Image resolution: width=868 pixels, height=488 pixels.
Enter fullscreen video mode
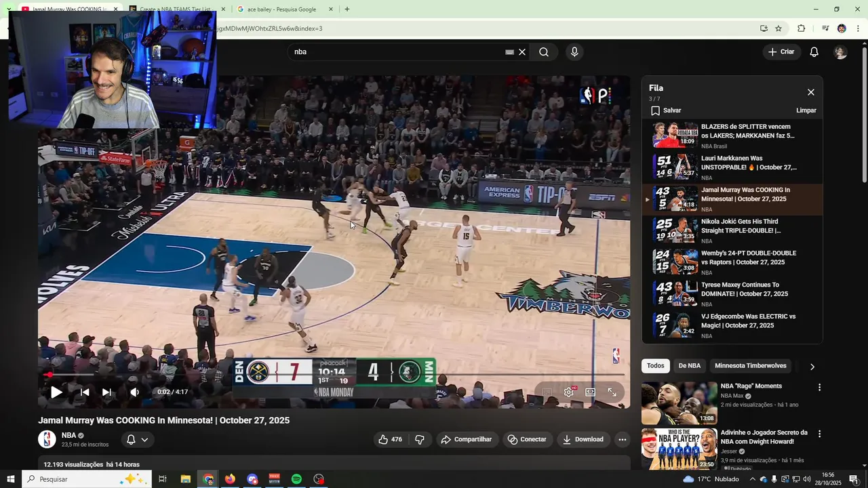pos(612,392)
